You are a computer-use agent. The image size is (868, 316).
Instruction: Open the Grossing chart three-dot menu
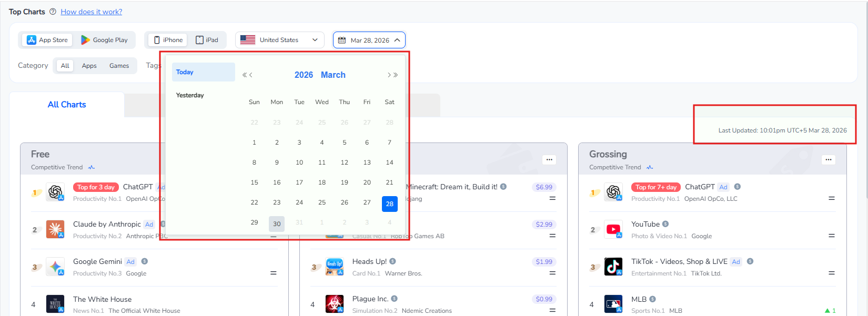click(829, 160)
